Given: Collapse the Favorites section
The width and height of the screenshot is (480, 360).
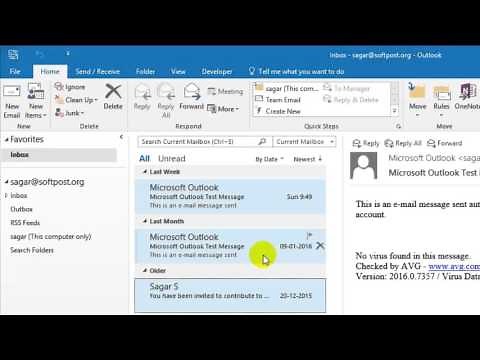Looking at the screenshot, I should [6, 140].
